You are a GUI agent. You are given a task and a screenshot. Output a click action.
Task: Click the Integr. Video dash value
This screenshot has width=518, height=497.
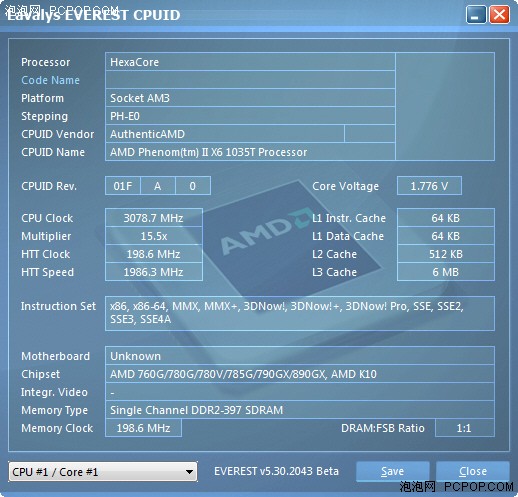click(300, 392)
